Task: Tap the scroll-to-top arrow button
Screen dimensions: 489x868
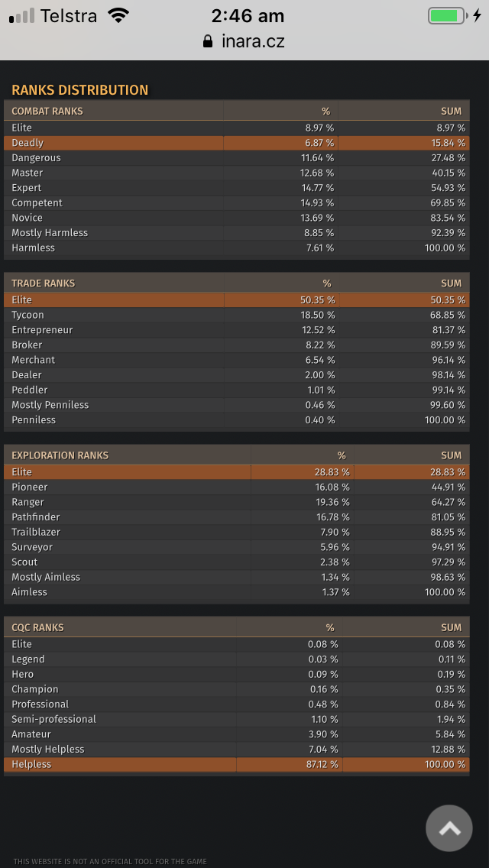Action: coord(449,828)
